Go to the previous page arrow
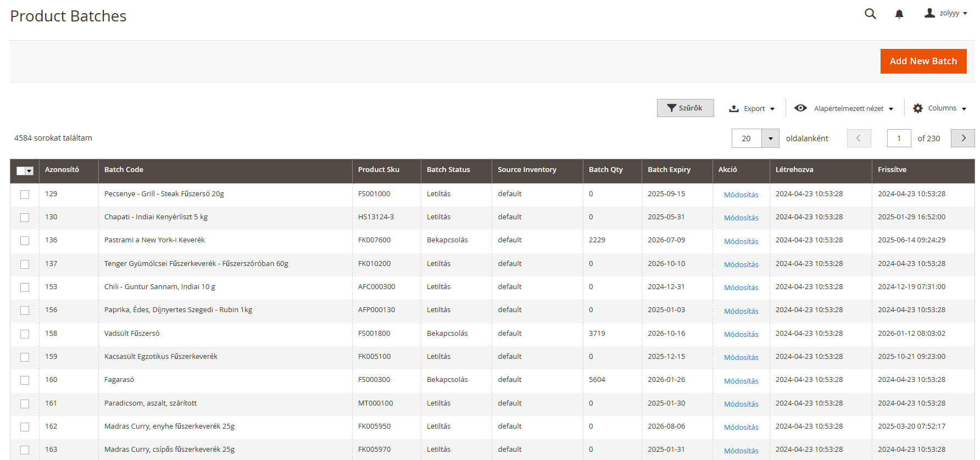Screen dimensions: 980x460 point(859,138)
